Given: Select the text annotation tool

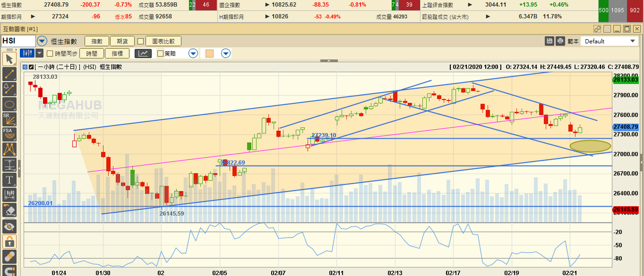Looking at the screenshot, I should tap(9, 179).
